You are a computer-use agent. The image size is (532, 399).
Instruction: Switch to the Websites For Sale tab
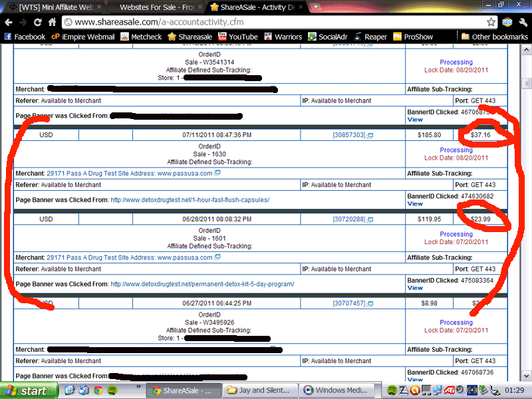(x=156, y=7)
